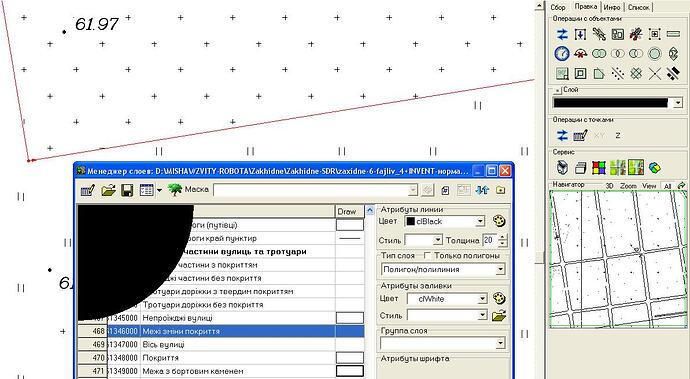Select the Navigator 3D tab
This screenshot has height=379, width=690.
point(609,186)
